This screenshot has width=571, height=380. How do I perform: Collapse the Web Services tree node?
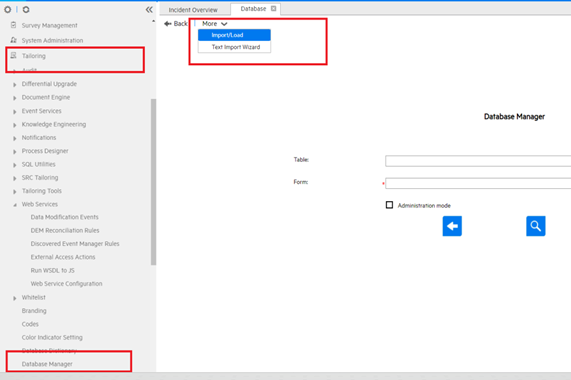point(15,205)
